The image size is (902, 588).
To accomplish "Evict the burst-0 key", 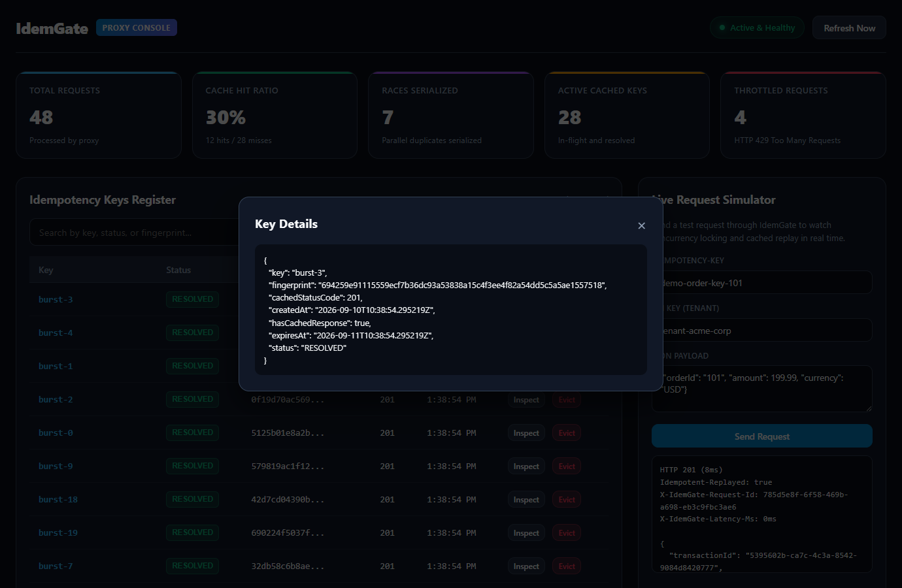I will (x=567, y=433).
